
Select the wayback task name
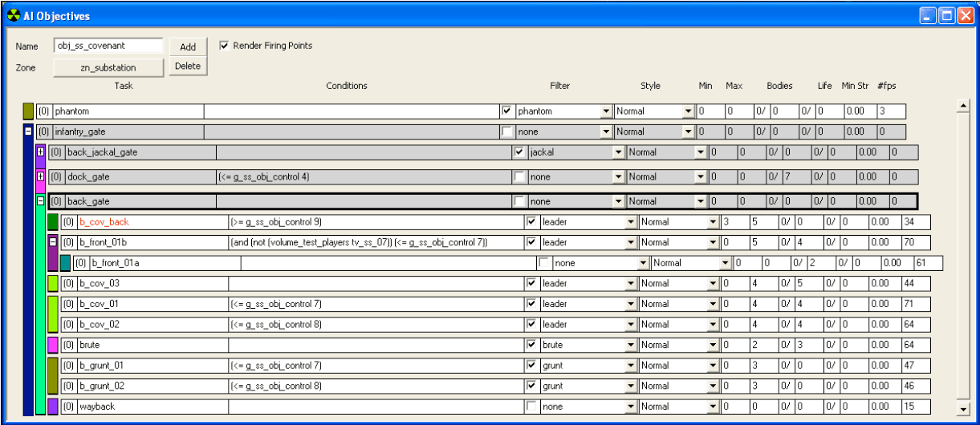click(x=152, y=407)
